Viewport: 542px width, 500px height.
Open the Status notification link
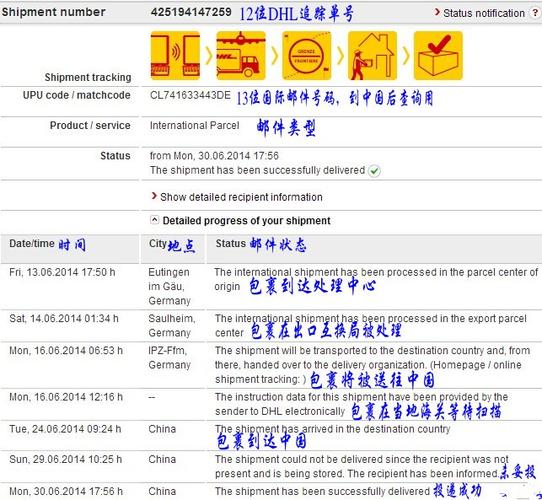[x=484, y=13]
